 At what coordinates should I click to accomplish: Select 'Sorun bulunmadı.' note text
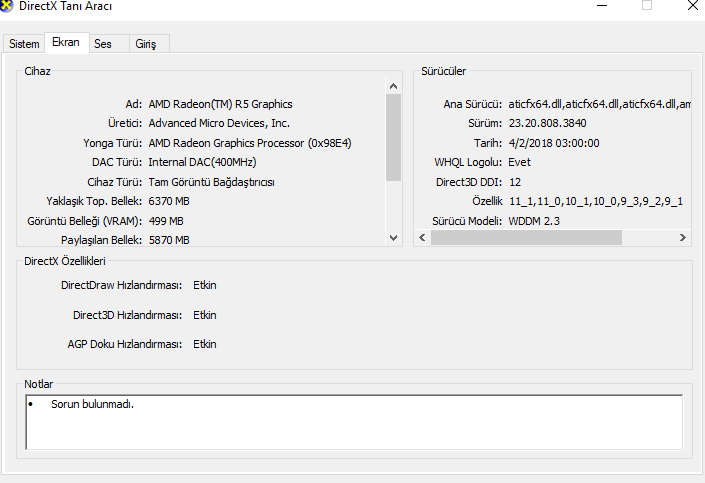pos(92,404)
